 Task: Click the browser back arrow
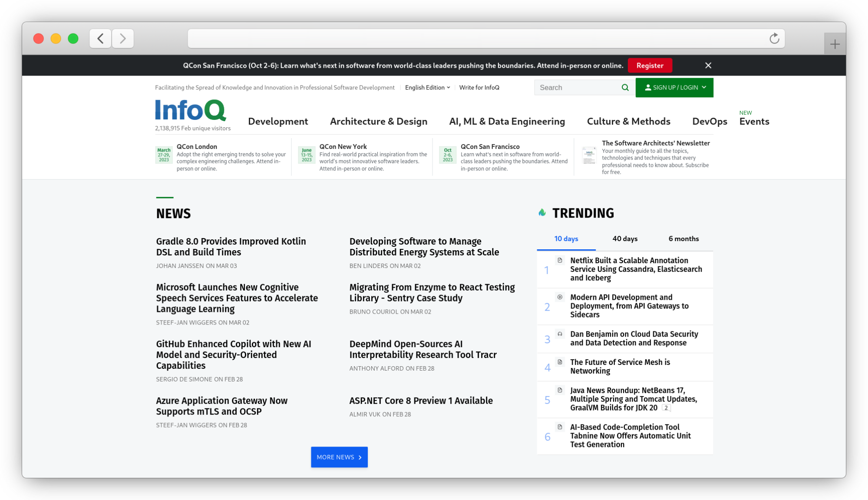(x=100, y=39)
